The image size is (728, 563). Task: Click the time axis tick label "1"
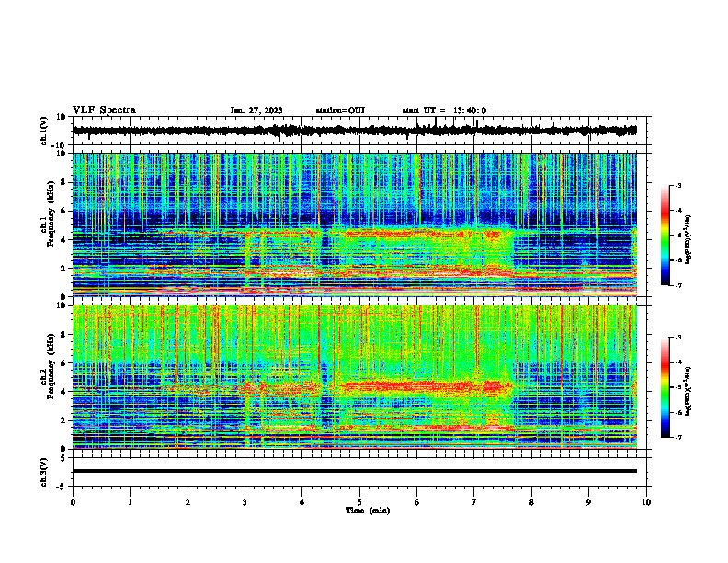(x=130, y=502)
